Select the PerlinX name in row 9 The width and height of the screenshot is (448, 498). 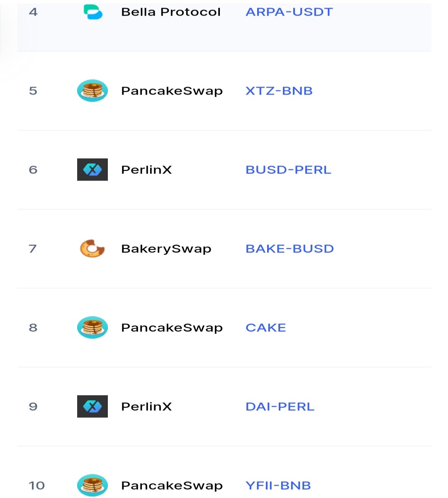146,406
